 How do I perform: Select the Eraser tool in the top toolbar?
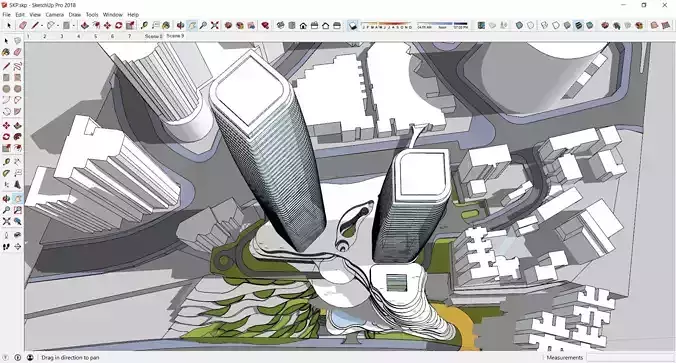(x=23, y=25)
